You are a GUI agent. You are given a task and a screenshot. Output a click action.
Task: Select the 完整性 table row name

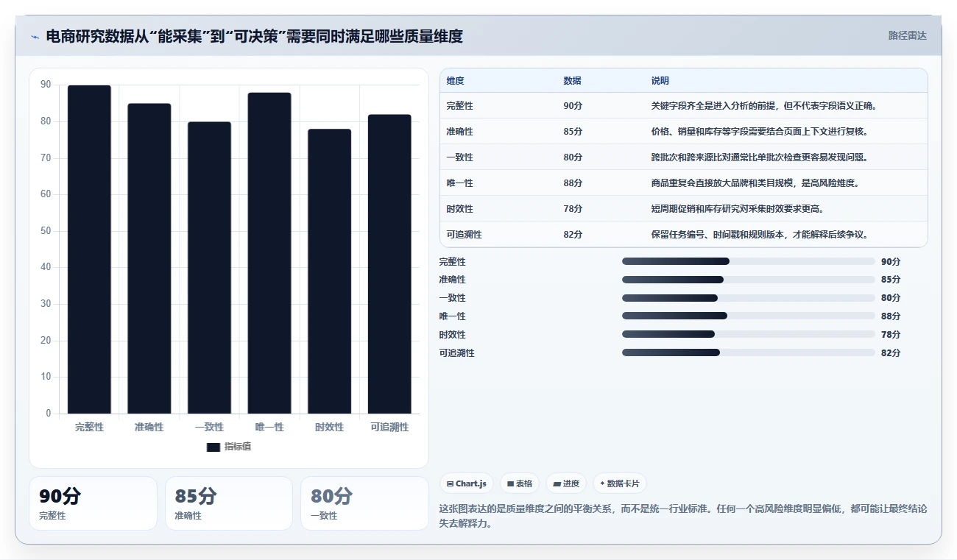459,106
